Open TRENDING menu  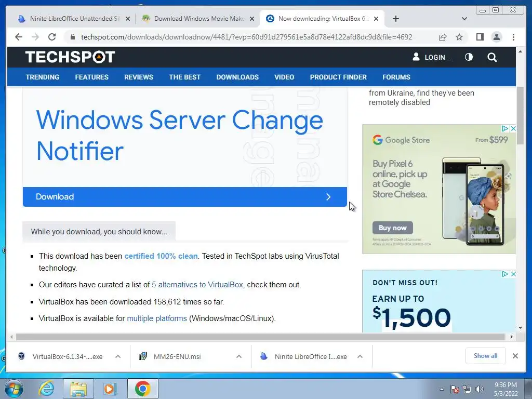click(43, 77)
